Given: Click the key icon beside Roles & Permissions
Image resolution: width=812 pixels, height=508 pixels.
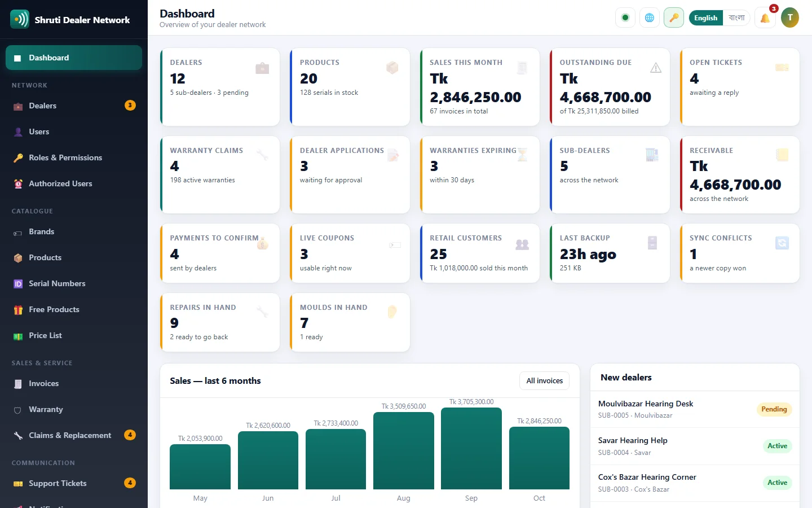Looking at the screenshot, I should click(x=18, y=158).
